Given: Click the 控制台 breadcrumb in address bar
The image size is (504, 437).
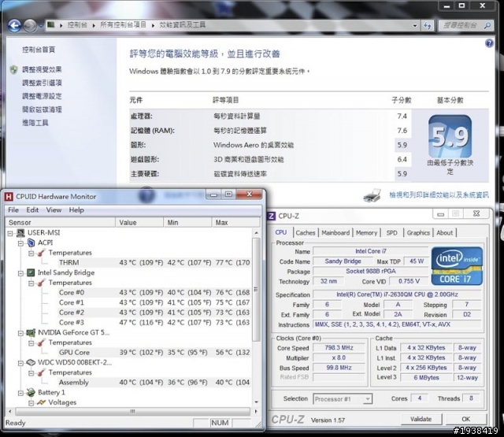Looking at the screenshot, I should point(77,24).
